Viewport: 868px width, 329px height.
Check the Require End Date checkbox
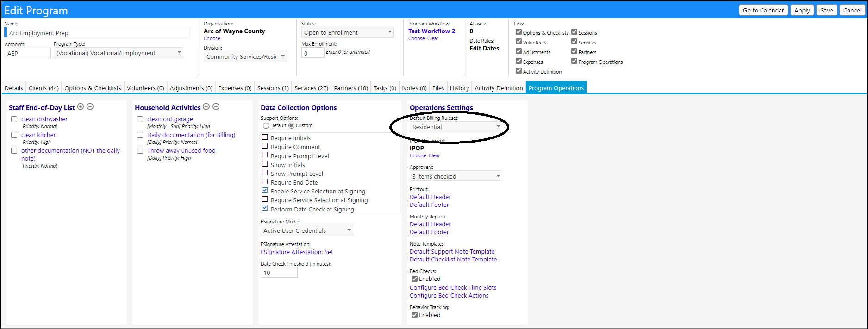click(x=265, y=182)
